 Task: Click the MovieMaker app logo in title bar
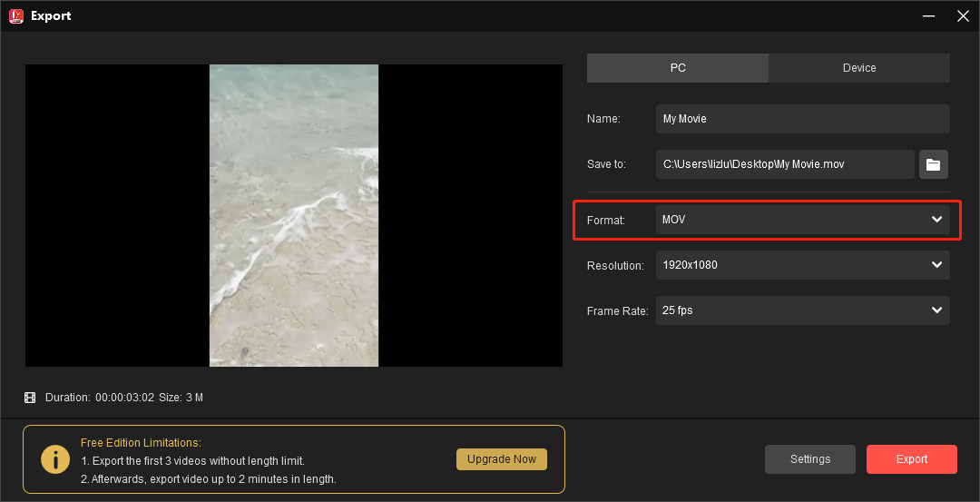click(16, 15)
